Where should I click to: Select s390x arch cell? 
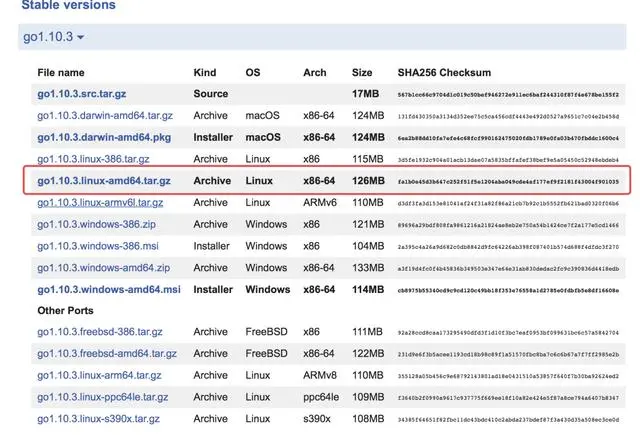(x=317, y=419)
